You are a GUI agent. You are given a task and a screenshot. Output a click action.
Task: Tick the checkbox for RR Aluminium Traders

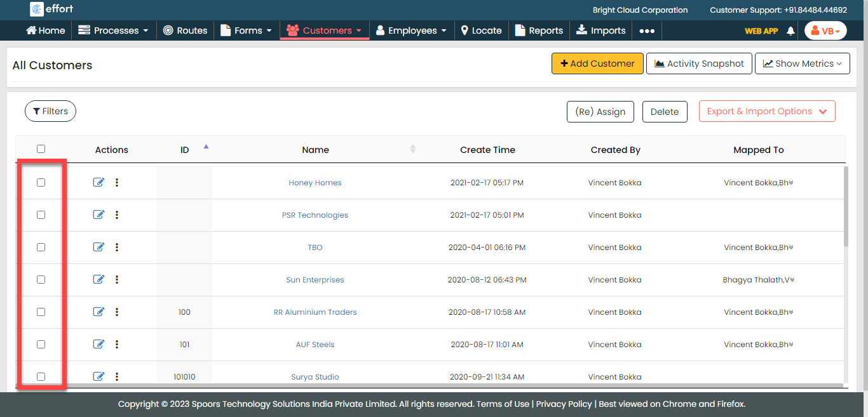[41, 312]
